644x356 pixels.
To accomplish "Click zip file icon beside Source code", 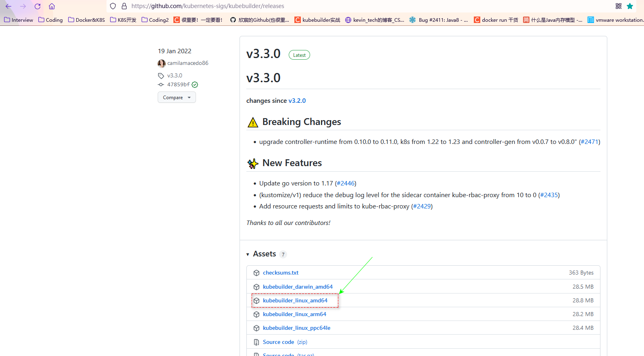I will (256, 342).
